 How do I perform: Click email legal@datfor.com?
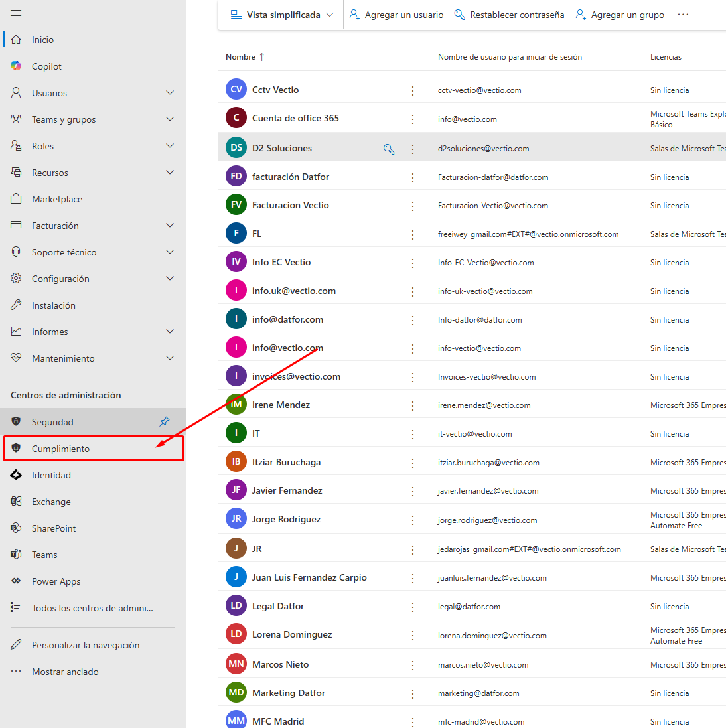[x=469, y=607]
